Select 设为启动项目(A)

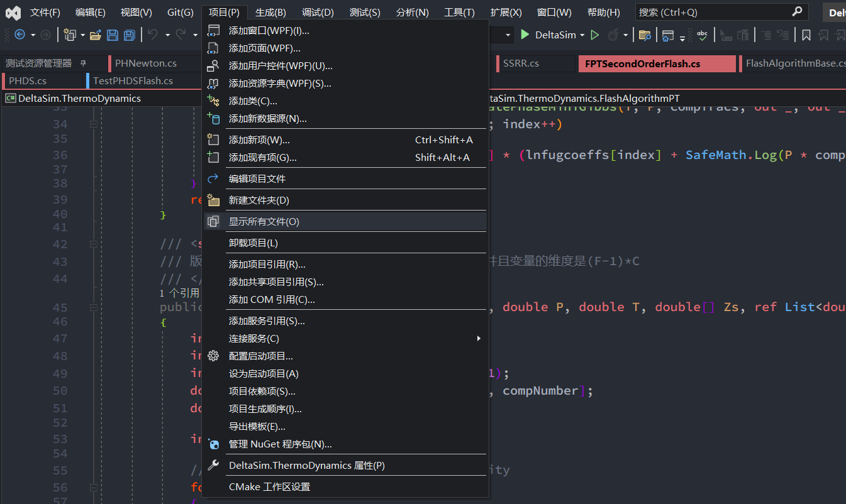pyautogui.click(x=345, y=373)
